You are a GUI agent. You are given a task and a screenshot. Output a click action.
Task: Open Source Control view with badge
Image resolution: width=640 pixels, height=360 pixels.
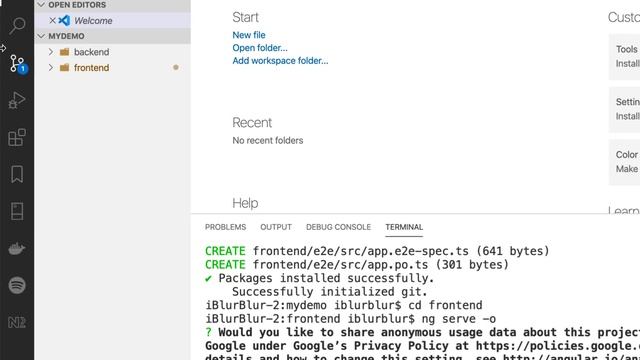click(x=17, y=64)
